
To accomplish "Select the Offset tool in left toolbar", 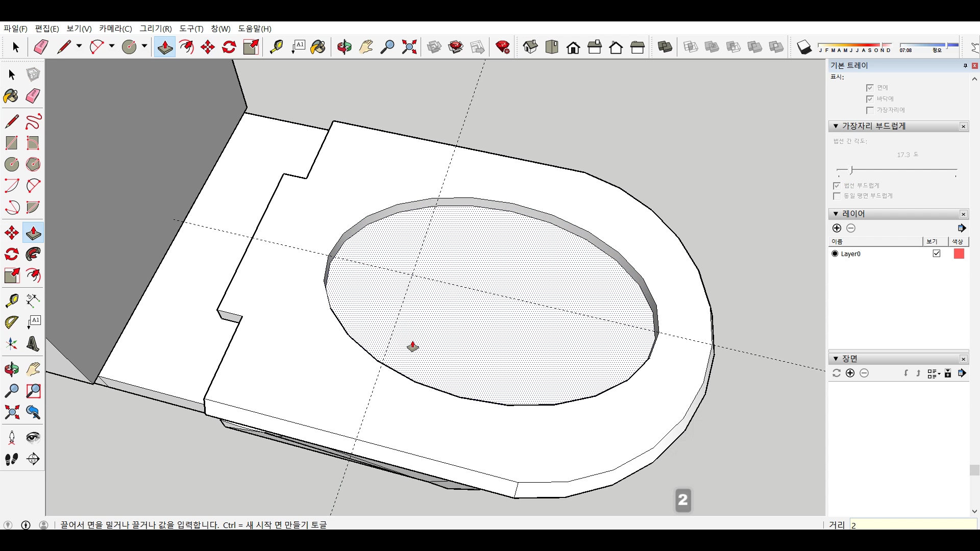I will pos(33,275).
